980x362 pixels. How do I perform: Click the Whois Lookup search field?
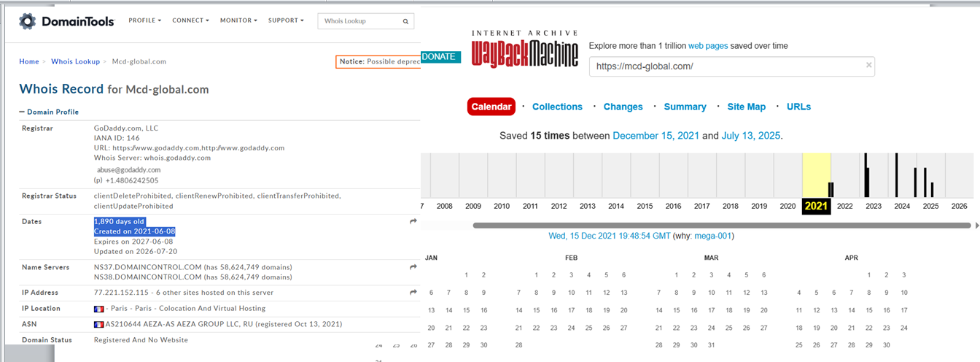359,22
